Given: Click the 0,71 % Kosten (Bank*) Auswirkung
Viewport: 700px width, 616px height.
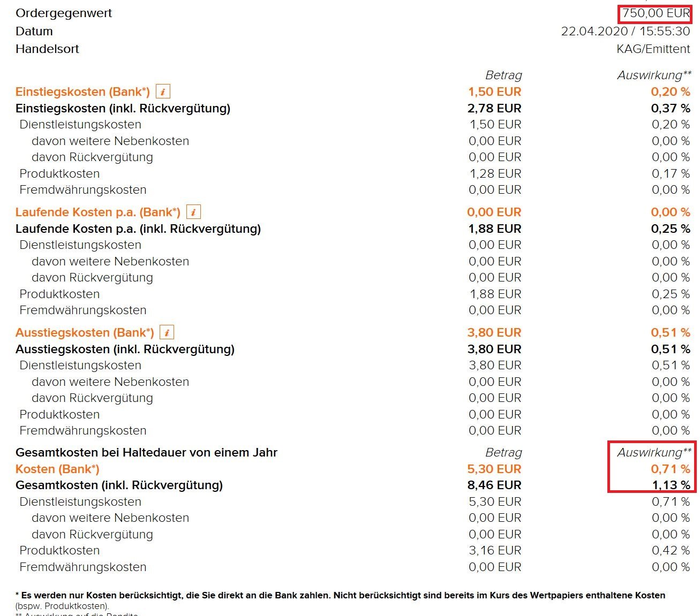Looking at the screenshot, I should click(x=671, y=469).
